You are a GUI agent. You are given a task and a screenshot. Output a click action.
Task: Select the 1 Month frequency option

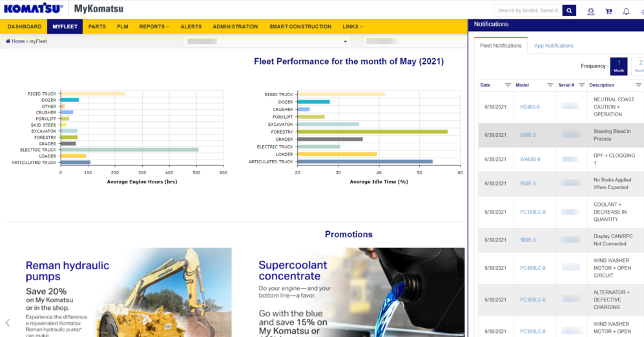coord(619,66)
